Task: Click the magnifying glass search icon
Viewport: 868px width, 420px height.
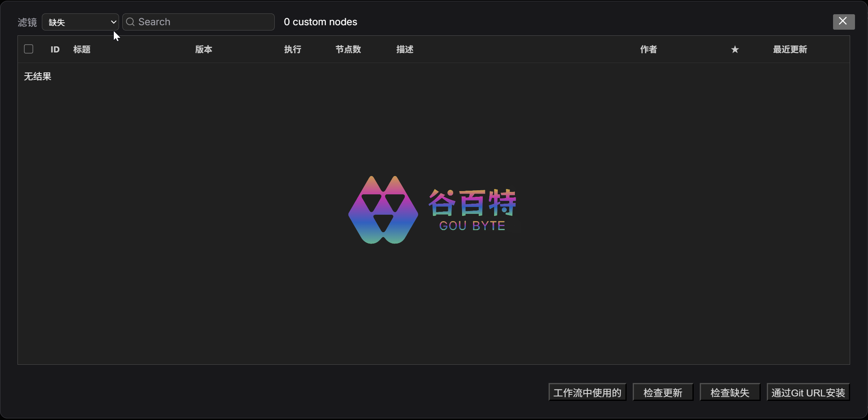Action: click(130, 22)
